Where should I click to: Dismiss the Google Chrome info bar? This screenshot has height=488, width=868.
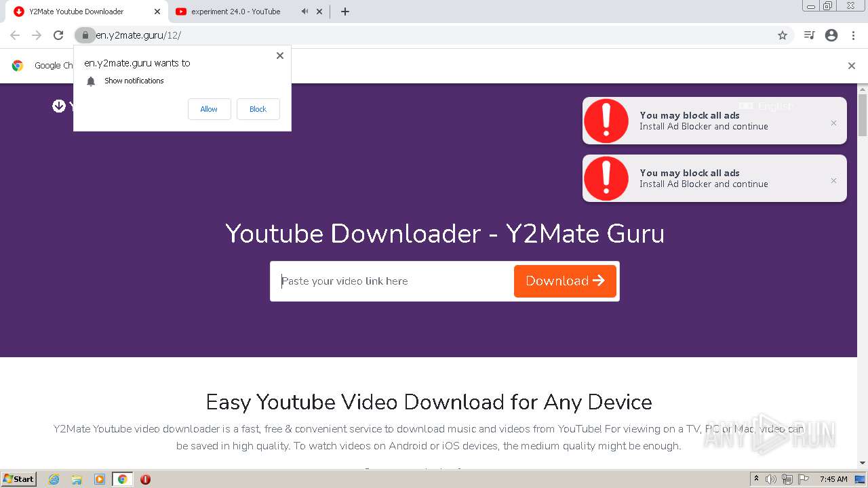[x=851, y=66]
